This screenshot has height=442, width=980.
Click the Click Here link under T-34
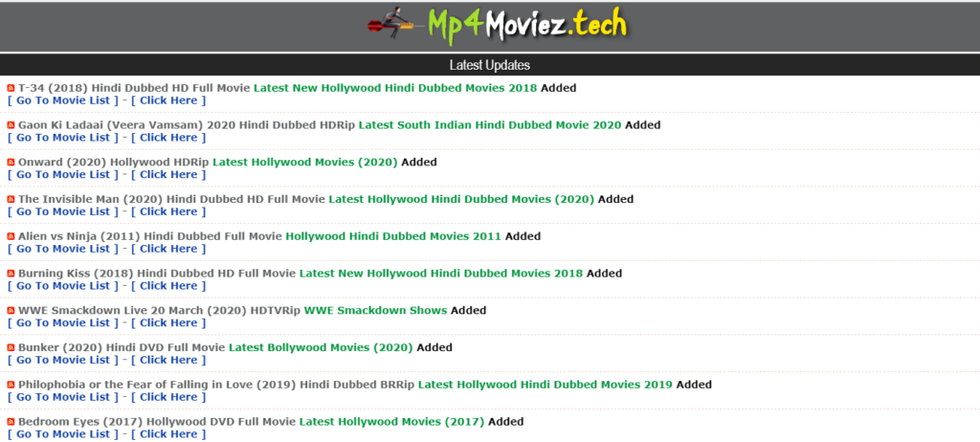tap(168, 100)
